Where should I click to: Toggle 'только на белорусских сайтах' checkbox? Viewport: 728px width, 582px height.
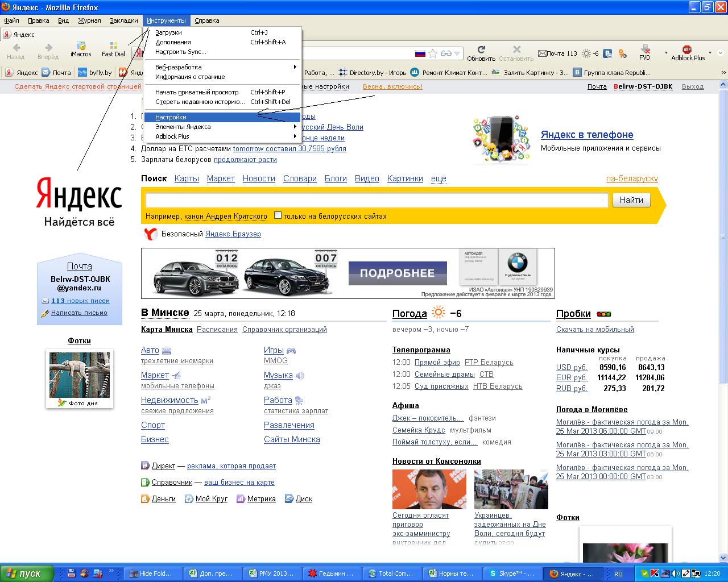(x=278, y=215)
